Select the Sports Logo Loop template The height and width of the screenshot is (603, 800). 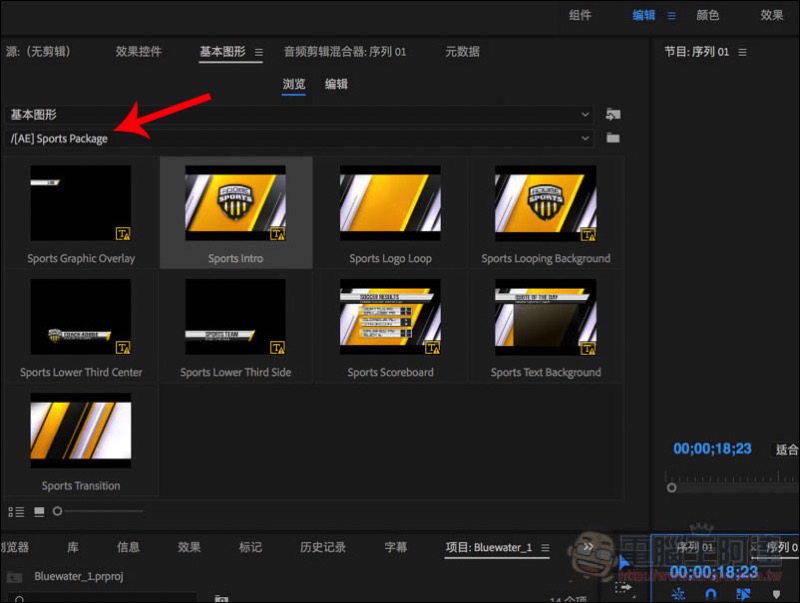(390, 213)
